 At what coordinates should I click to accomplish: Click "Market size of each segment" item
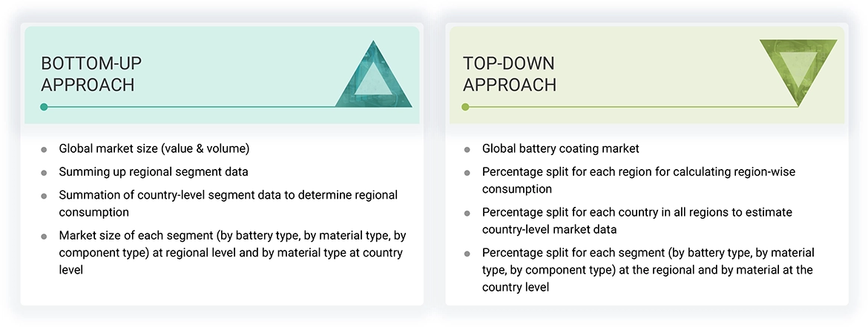232,252
